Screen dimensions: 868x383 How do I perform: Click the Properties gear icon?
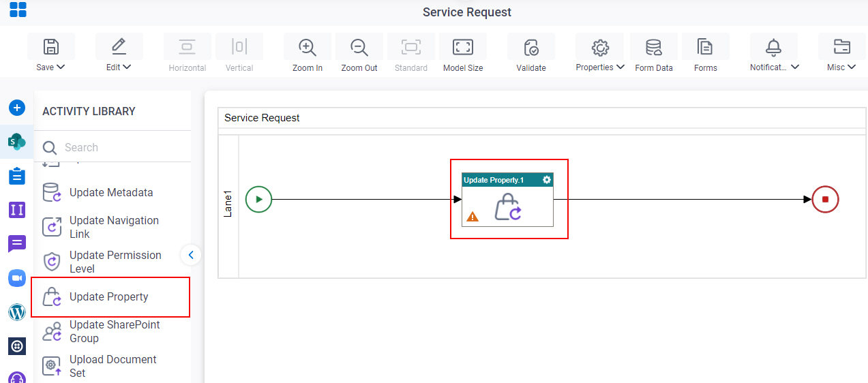(x=600, y=47)
